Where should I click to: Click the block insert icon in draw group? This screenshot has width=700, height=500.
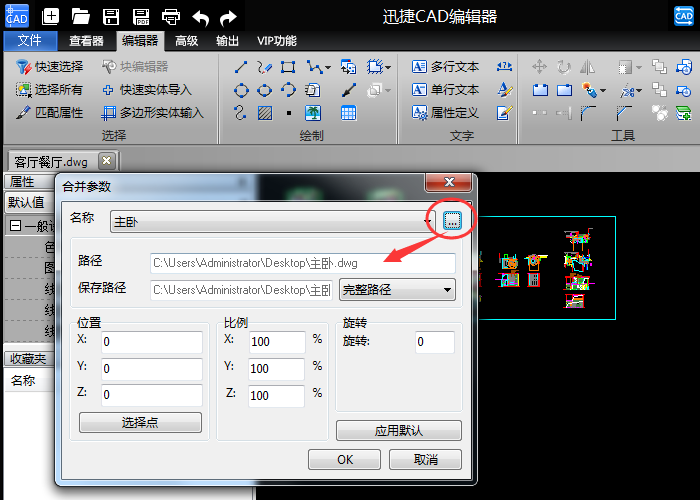(348, 67)
